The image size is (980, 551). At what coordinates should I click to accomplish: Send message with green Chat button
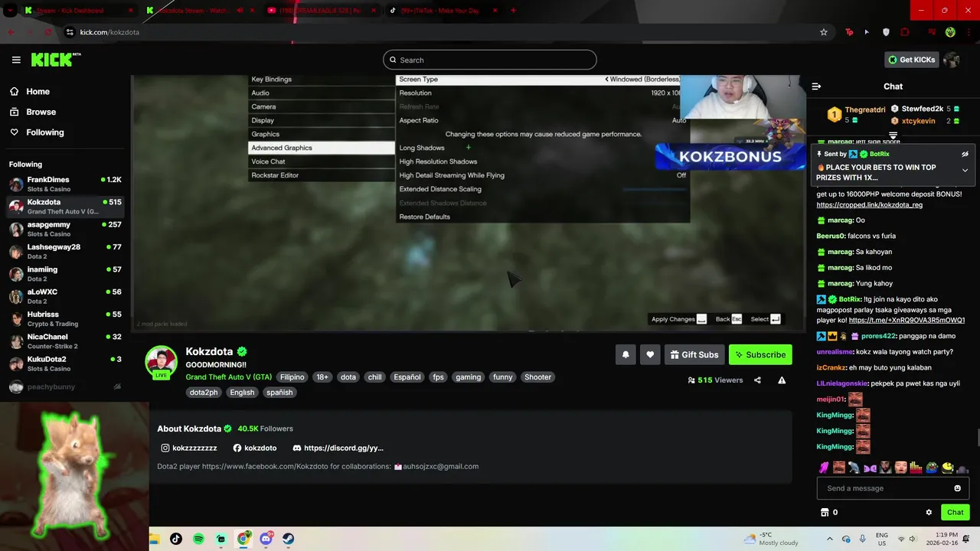pyautogui.click(x=955, y=513)
